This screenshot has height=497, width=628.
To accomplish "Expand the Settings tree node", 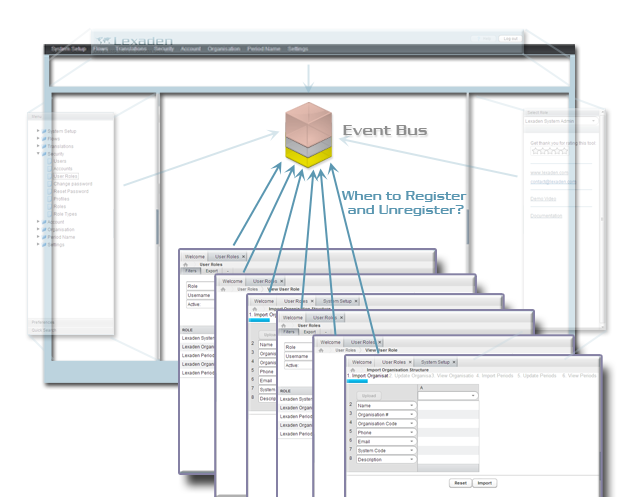I will tap(38, 245).
